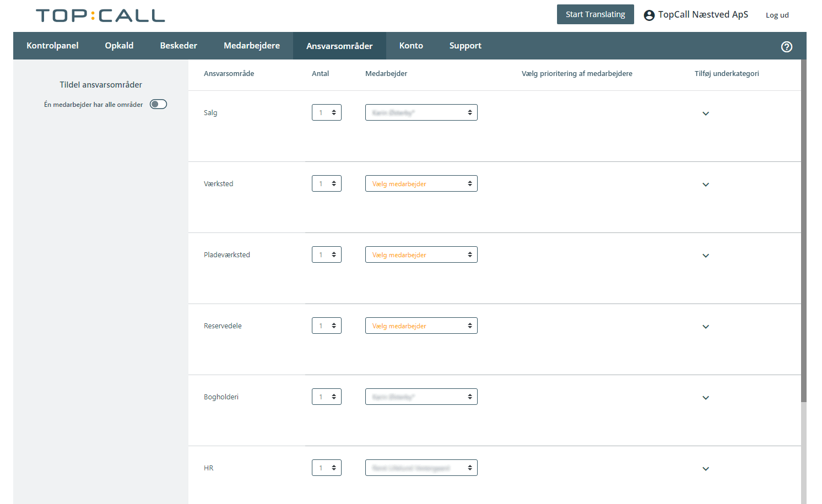Image resolution: width=822 pixels, height=504 pixels.
Task: Toggle 'Én medarbejder har alle områder' switch
Action: [x=158, y=104]
